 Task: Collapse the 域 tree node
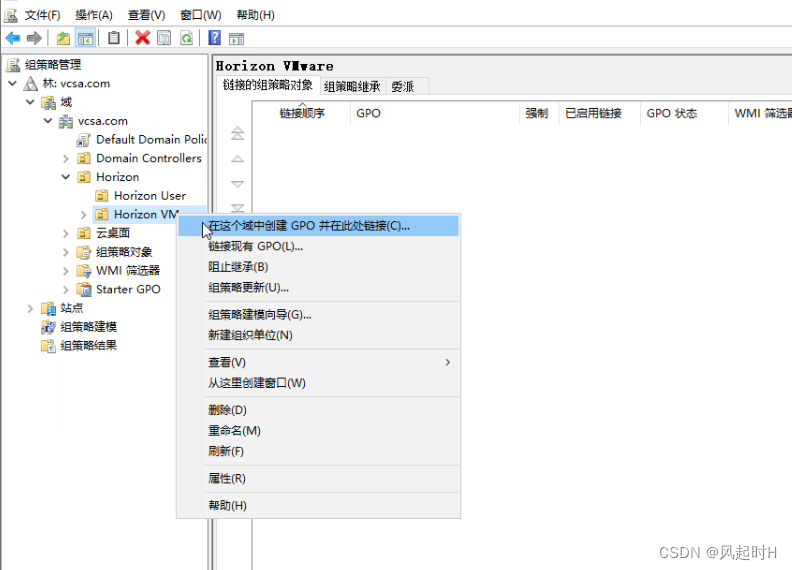click(30, 102)
